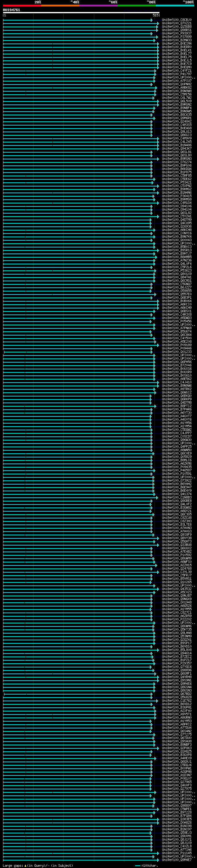The width and height of the screenshot is (197, 868).
Task: Select label UniRef100_P08107
Action: 177,779
